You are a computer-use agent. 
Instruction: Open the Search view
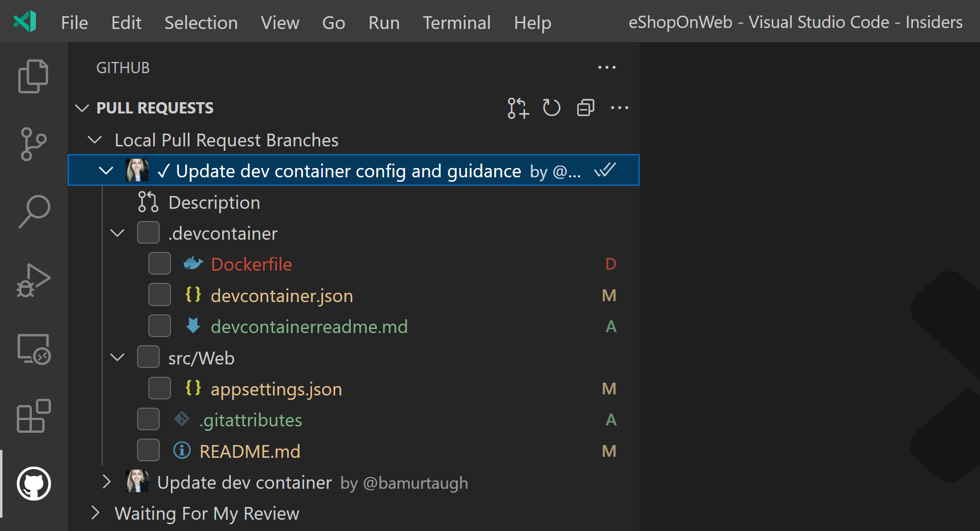pyautogui.click(x=33, y=211)
